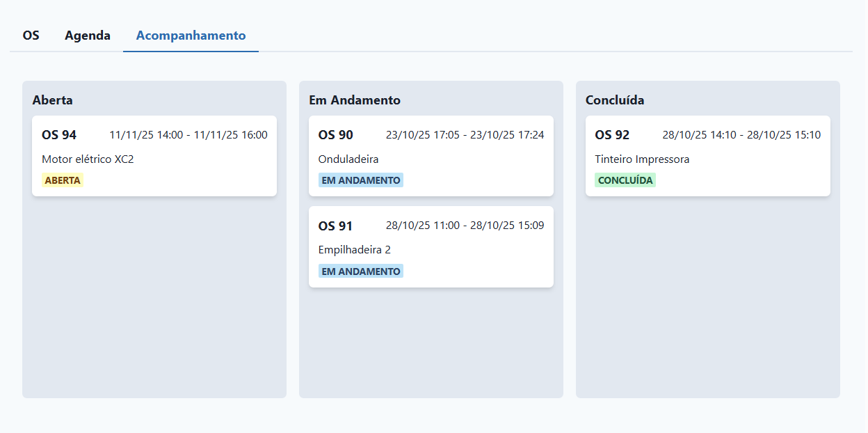This screenshot has width=868, height=433.
Task: Click the Em Andamento column heading
Action: click(355, 100)
